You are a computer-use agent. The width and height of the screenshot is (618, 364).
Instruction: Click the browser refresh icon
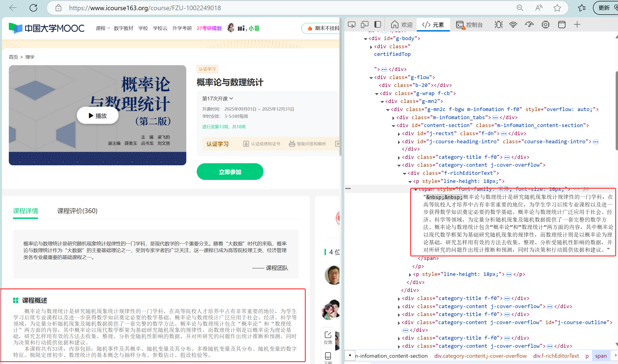[33, 8]
